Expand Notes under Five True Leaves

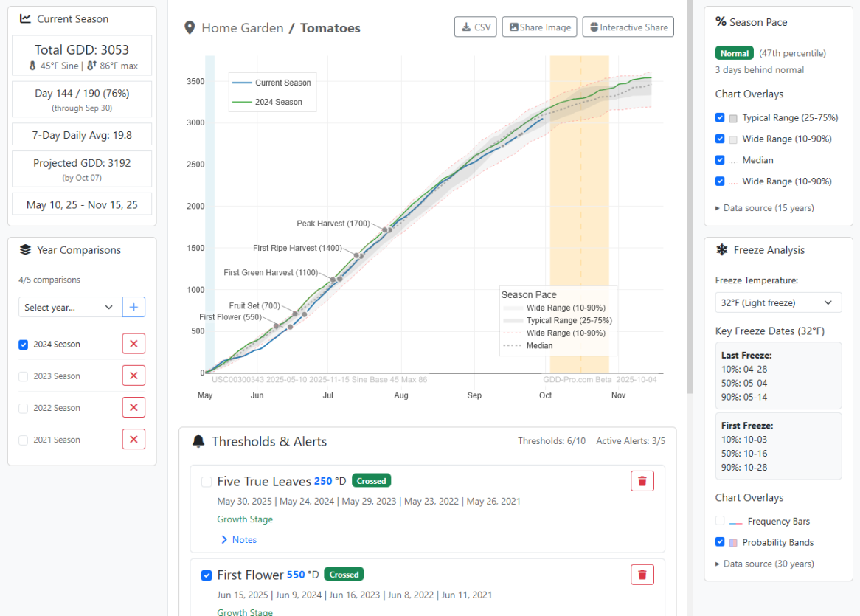click(239, 540)
